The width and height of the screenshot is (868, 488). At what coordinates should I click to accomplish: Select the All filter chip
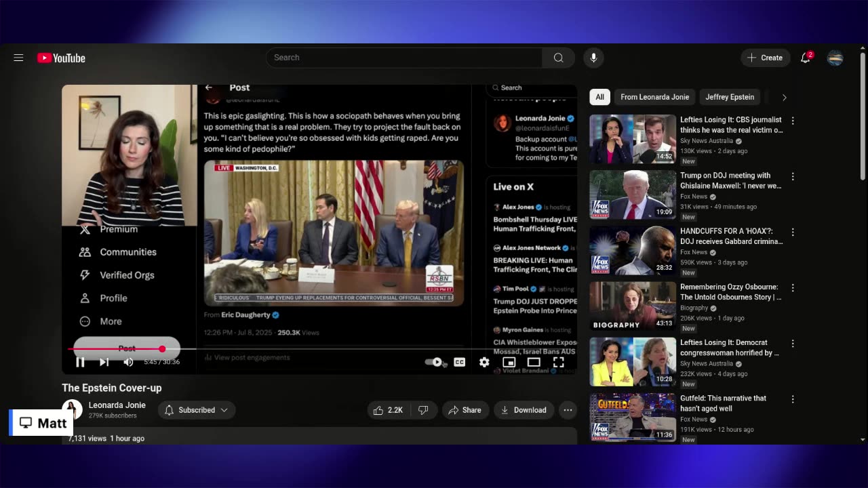[x=599, y=97]
